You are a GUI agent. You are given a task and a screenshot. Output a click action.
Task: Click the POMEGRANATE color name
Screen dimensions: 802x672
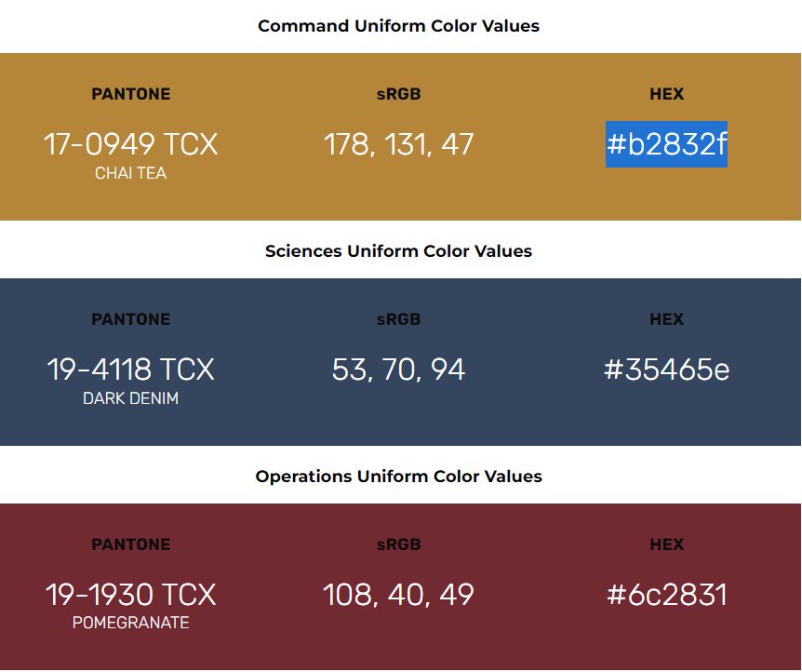pos(131,624)
